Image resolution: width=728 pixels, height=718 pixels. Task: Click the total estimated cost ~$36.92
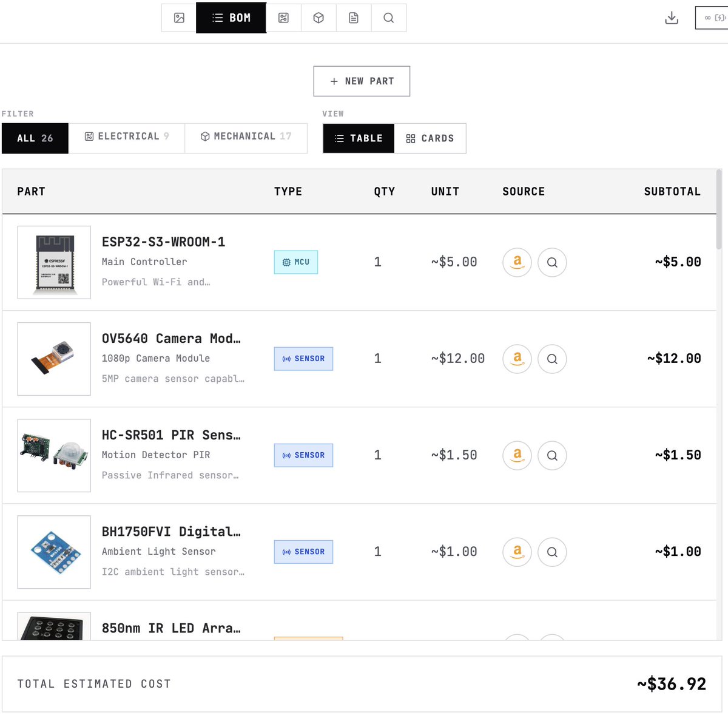click(x=672, y=684)
